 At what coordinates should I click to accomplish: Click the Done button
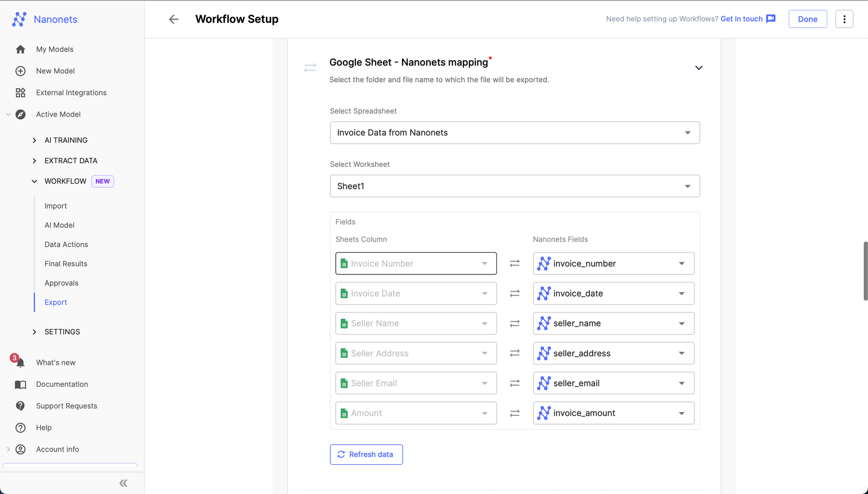tap(807, 19)
